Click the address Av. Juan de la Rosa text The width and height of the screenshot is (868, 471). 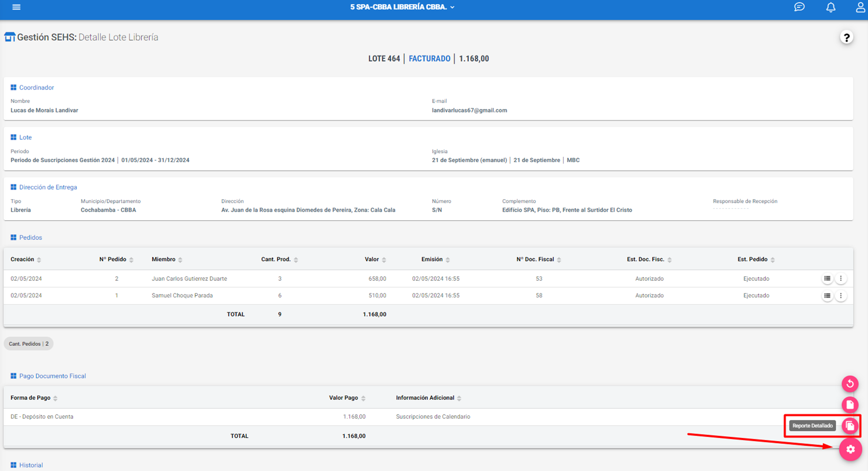coord(308,210)
